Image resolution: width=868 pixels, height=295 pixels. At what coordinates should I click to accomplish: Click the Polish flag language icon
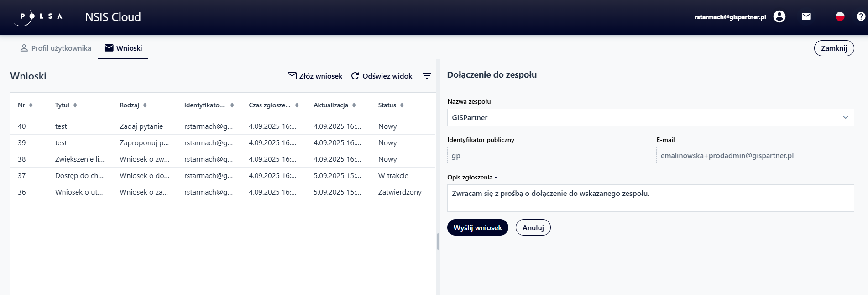840,17
